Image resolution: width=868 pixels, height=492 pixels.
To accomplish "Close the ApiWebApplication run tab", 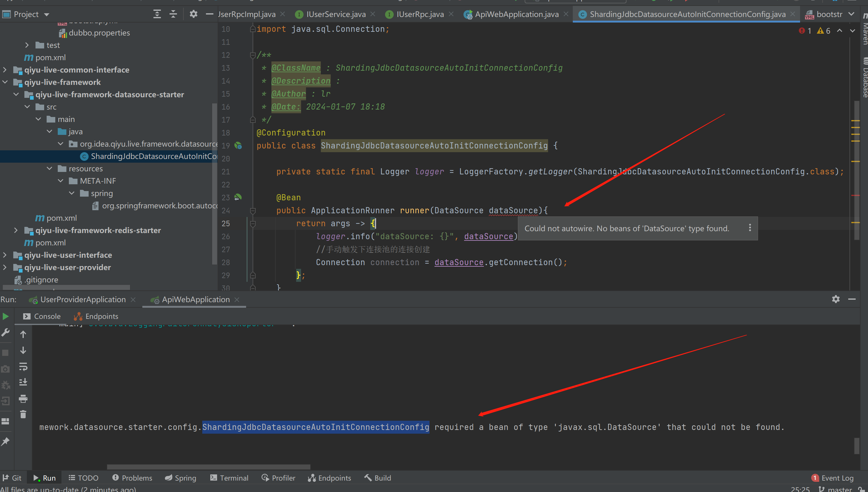I will 237,300.
